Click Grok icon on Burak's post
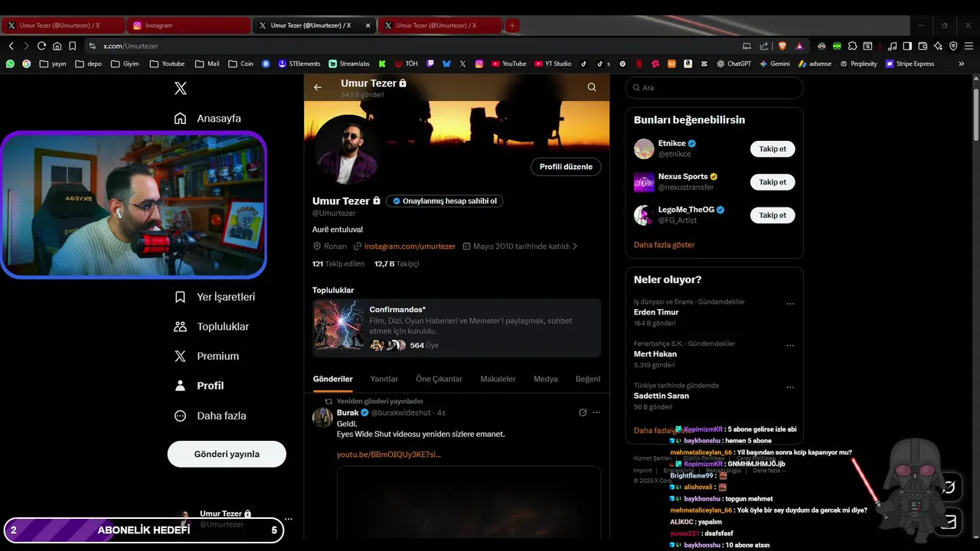The width and height of the screenshot is (980, 551). click(583, 412)
